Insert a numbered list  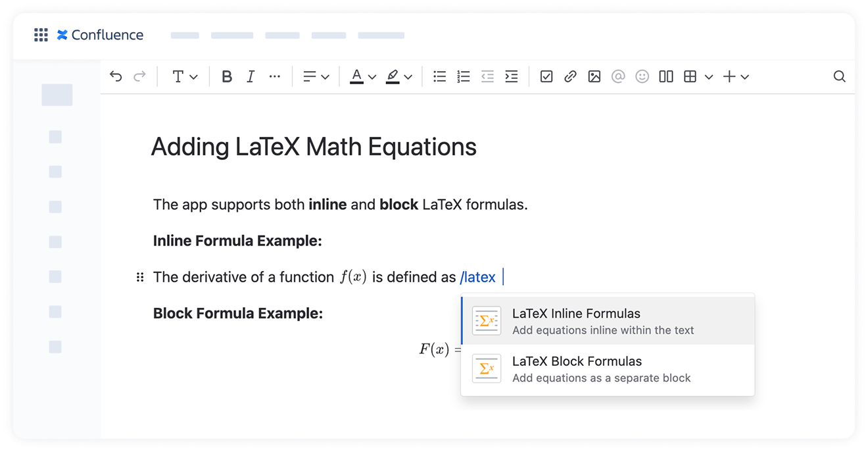pyautogui.click(x=464, y=76)
